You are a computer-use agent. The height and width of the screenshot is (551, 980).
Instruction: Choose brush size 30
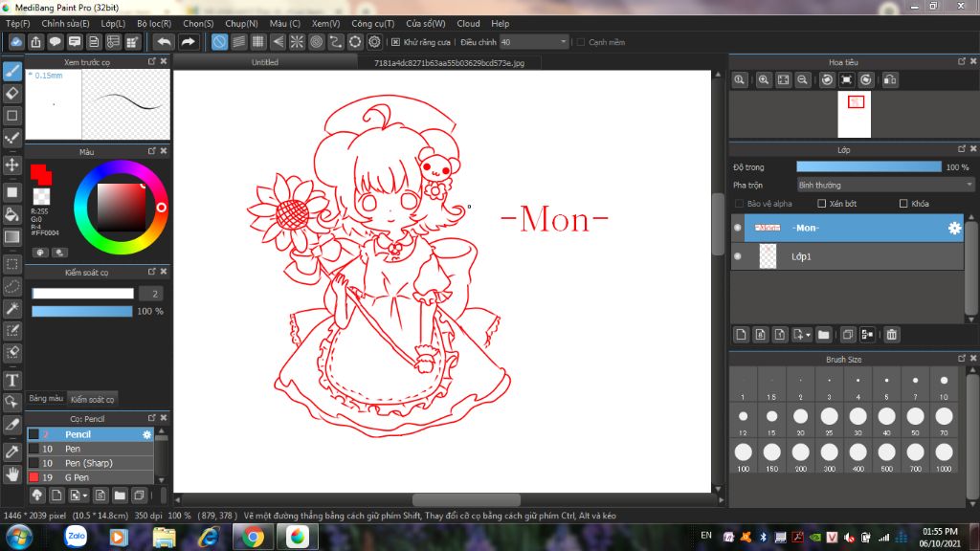click(858, 419)
